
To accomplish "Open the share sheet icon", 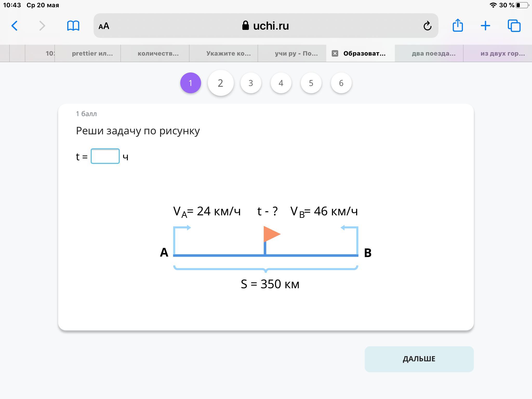I will tap(458, 25).
